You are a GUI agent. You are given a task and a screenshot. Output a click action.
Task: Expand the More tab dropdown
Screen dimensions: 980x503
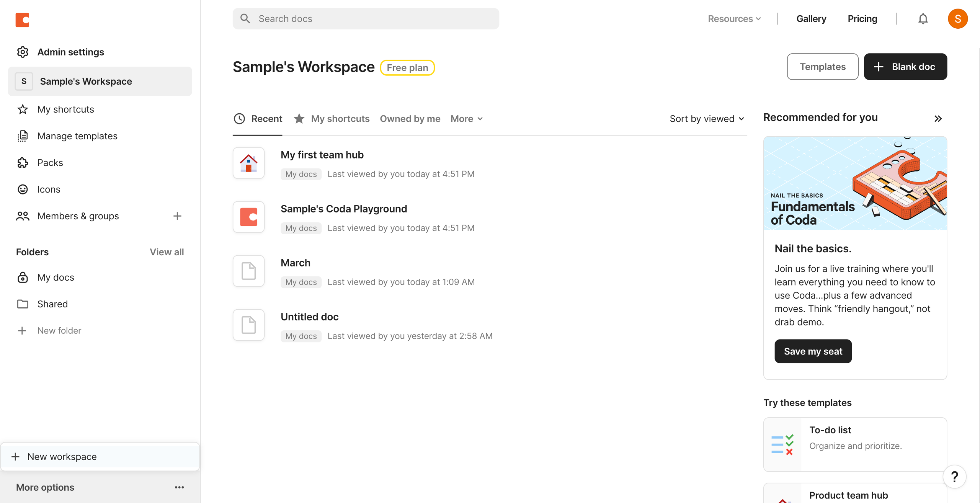tap(466, 119)
